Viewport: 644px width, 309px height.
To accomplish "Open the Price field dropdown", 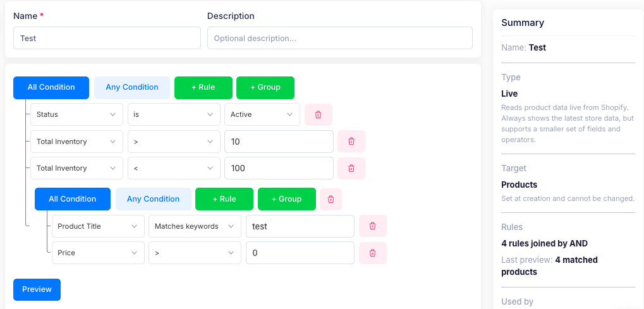I will pyautogui.click(x=98, y=253).
